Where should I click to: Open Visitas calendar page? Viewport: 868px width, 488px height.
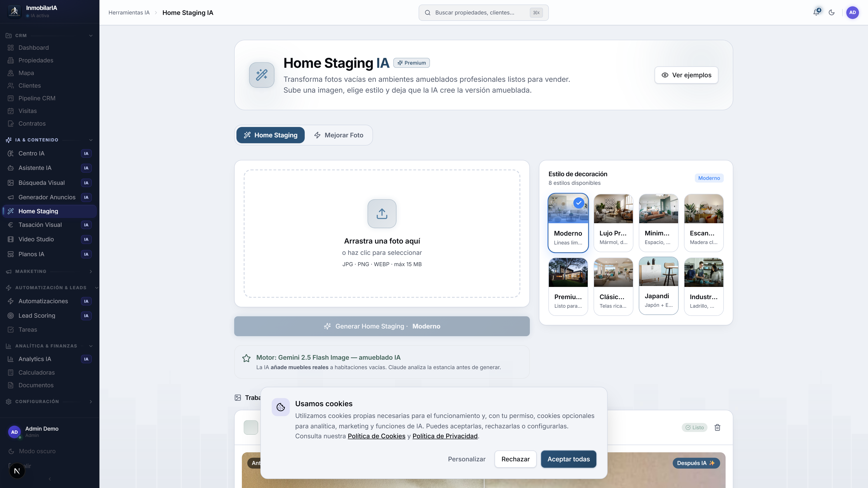click(x=50, y=111)
